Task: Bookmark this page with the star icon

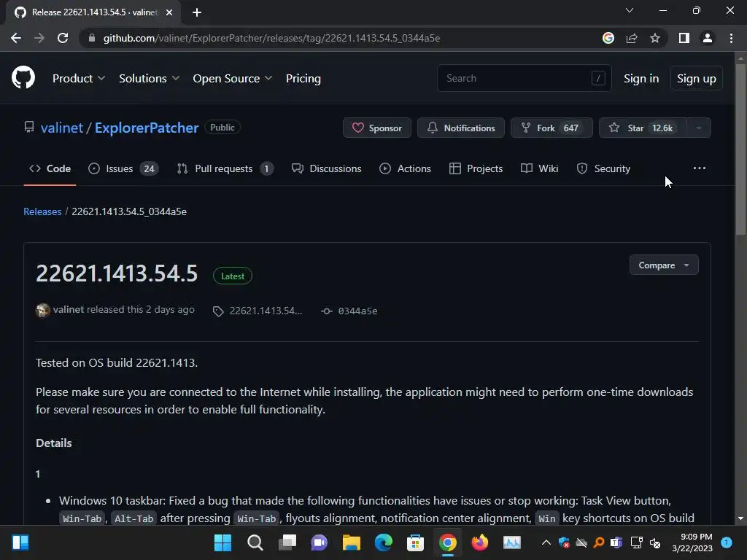Action: 655,38
